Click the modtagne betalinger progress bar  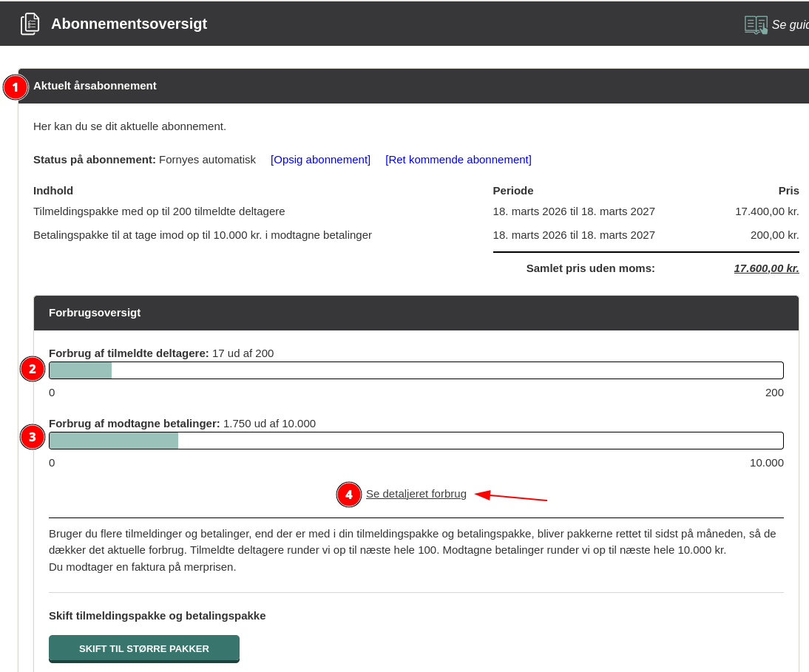point(416,441)
